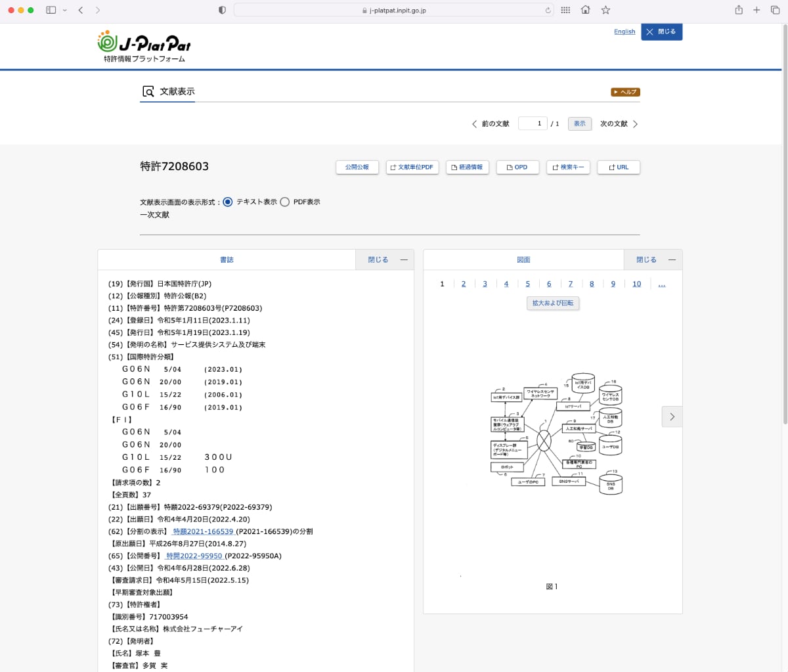Click the 経過情報 button
Screen dimensions: 788x672
pos(468,168)
